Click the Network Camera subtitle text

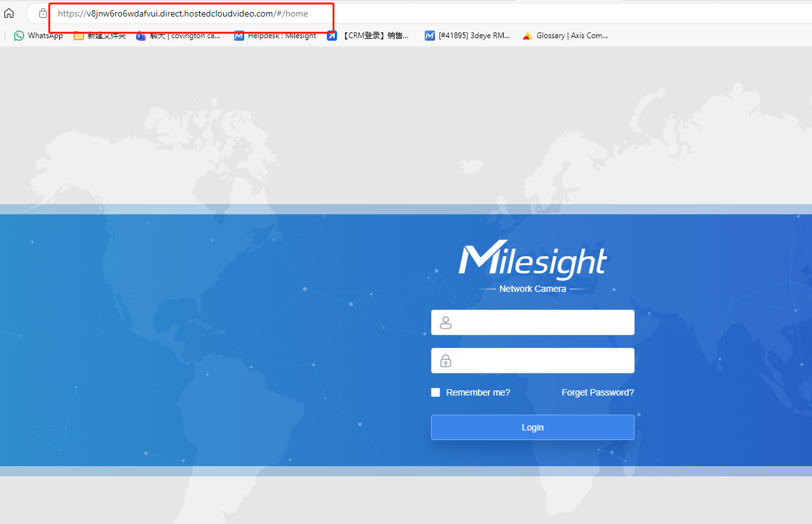(x=533, y=289)
